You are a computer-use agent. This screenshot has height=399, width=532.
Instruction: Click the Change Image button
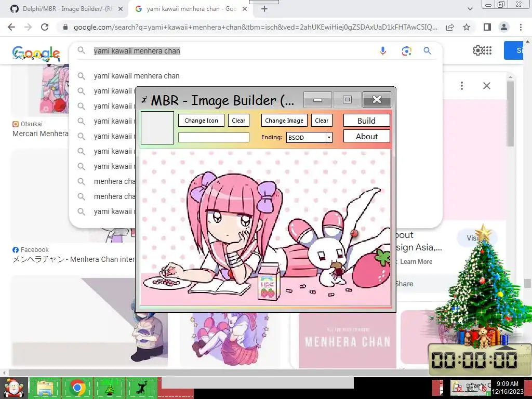pos(284,121)
